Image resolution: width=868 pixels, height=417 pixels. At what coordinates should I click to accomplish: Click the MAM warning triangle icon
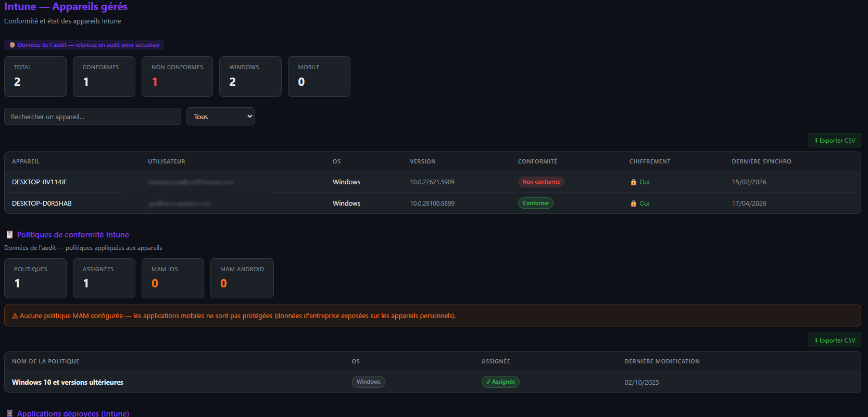(15, 316)
